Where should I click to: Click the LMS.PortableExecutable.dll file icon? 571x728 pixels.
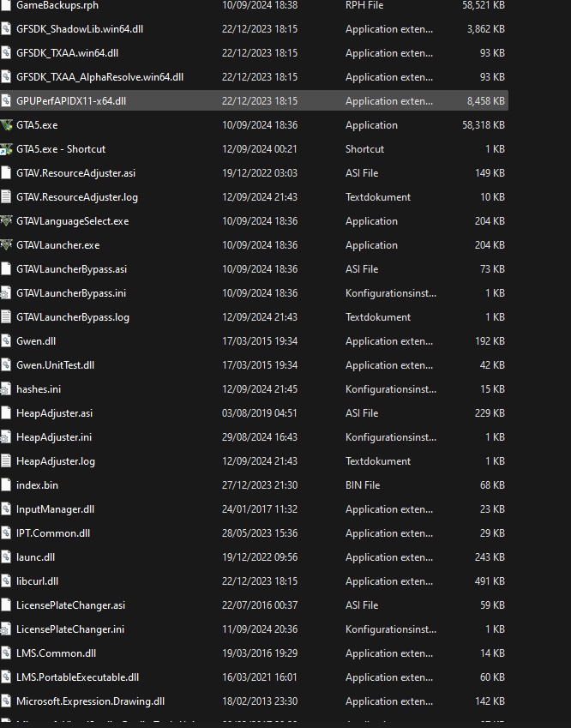click(x=5, y=677)
